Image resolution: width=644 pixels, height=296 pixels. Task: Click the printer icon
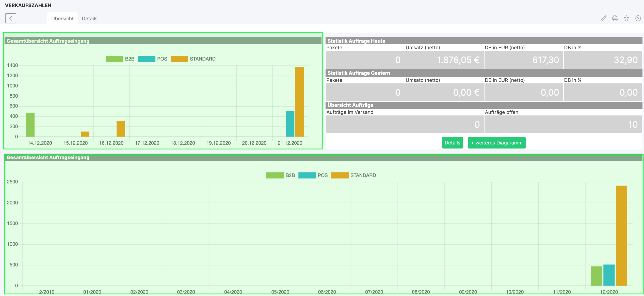click(615, 18)
